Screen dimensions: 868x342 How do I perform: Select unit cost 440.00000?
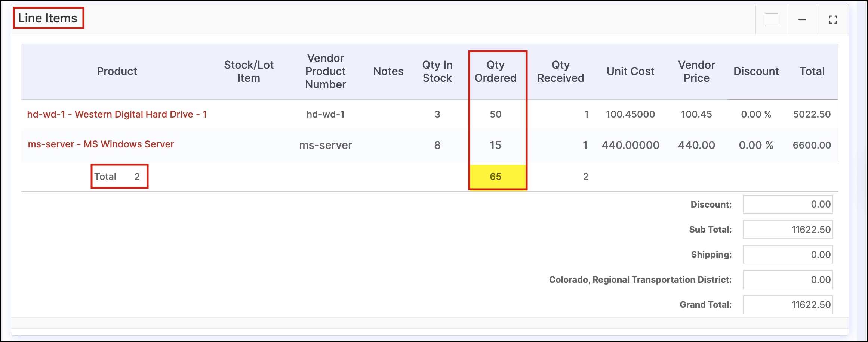coord(631,145)
